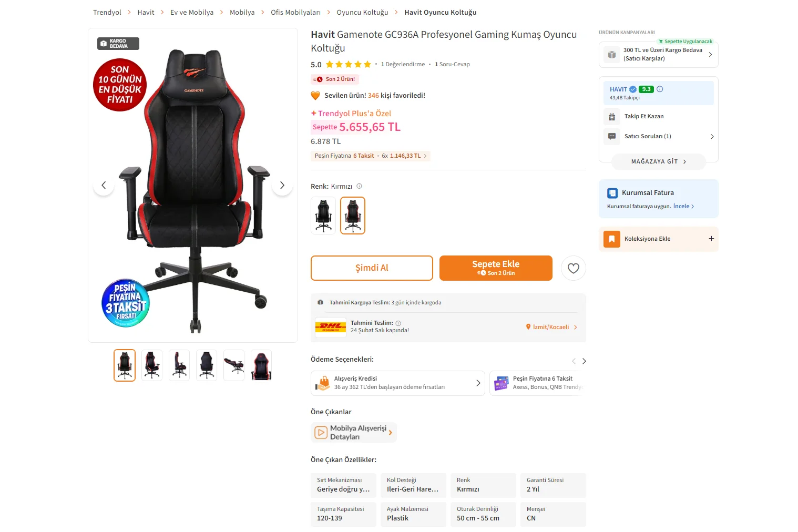Go to Oyuncu Koltuğu breadcrumb

click(362, 13)
